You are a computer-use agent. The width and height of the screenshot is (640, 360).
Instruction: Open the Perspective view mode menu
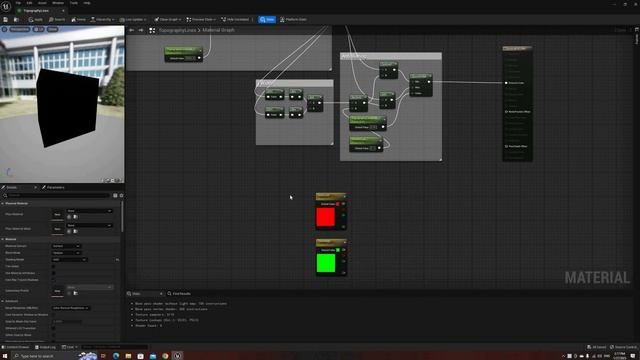[x=19, y=29]
